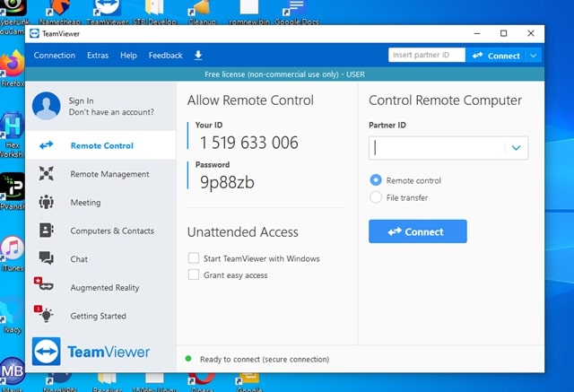574x392 pixels.
Task: Open the Help menu
Action: (128, 56)
